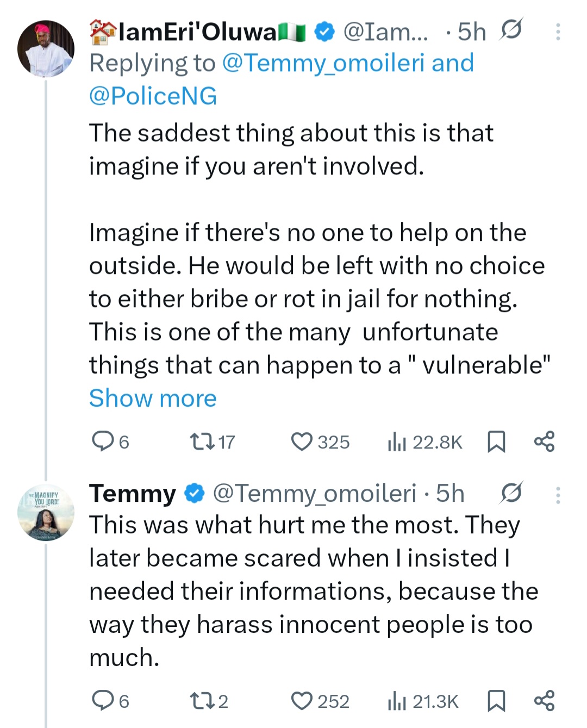587x728 pixels.
Task: Open the verified badge on Temmy's account
Action: pos(193,494)
